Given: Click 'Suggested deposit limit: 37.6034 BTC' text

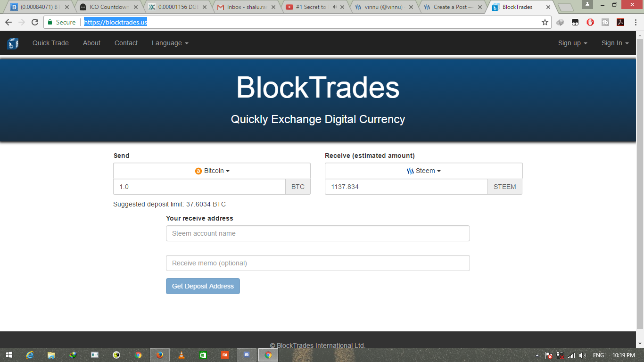Looking at the screenshot, I should (x=169, y=204).
